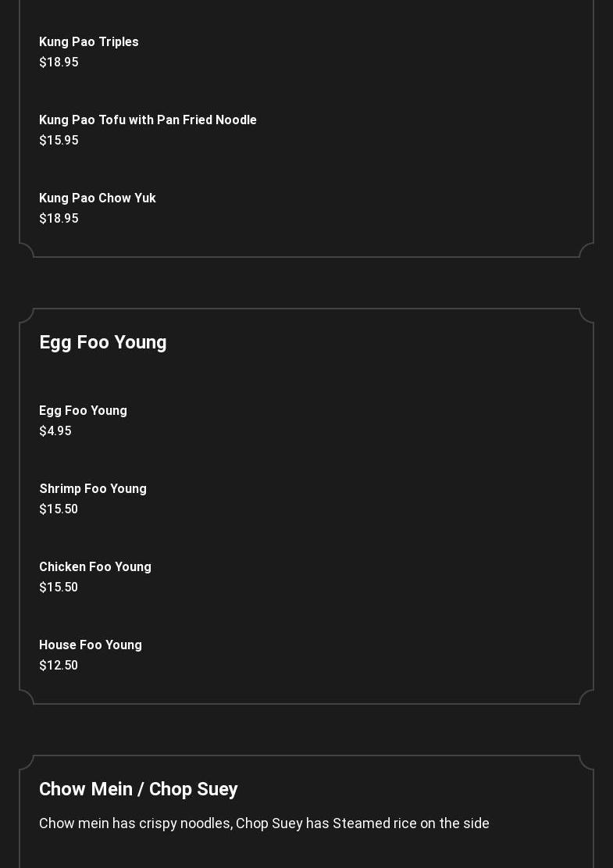Click the Egg Foo Young section heading

coord(103,343)
